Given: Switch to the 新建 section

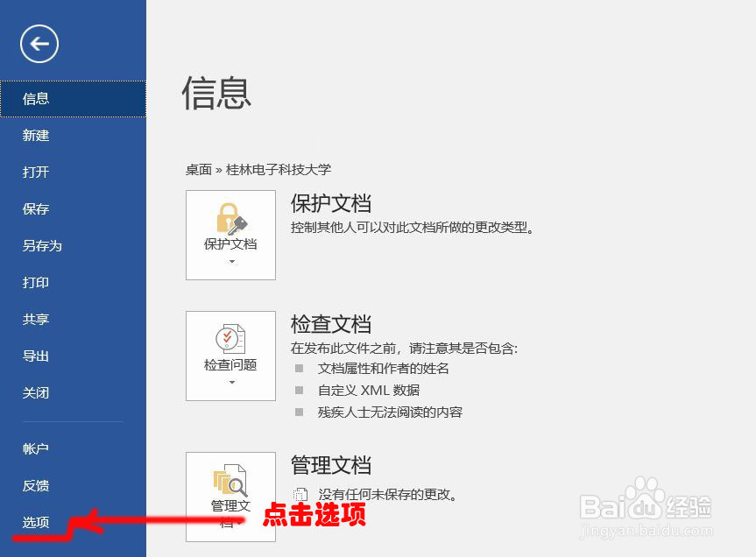Looking at the screenshot, I should tap(35, 135).
